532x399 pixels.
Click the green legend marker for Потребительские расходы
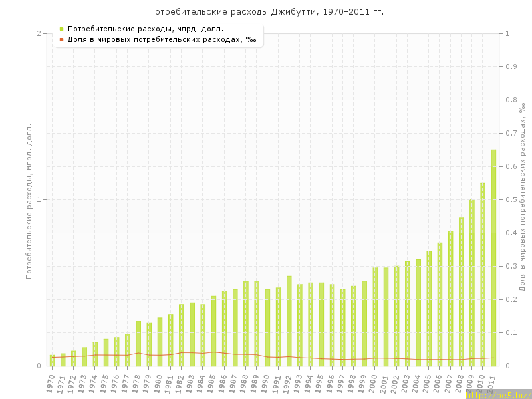[x=61, y=29]
